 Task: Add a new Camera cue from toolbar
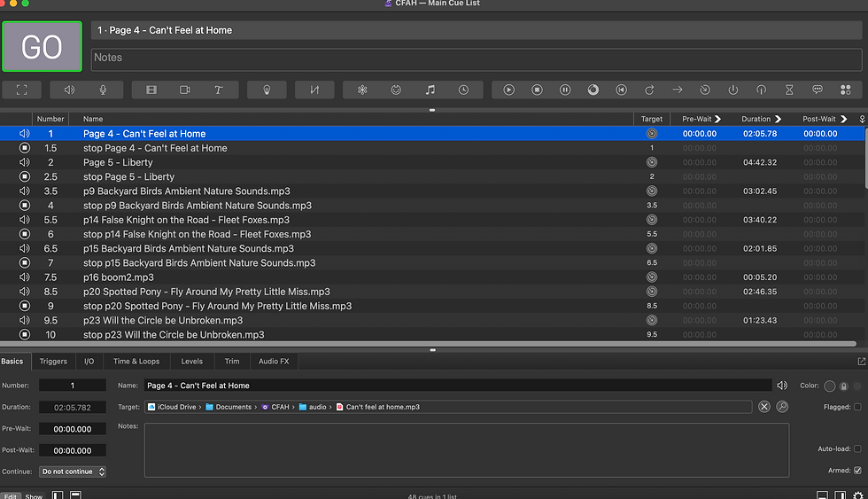pos(185,90)
